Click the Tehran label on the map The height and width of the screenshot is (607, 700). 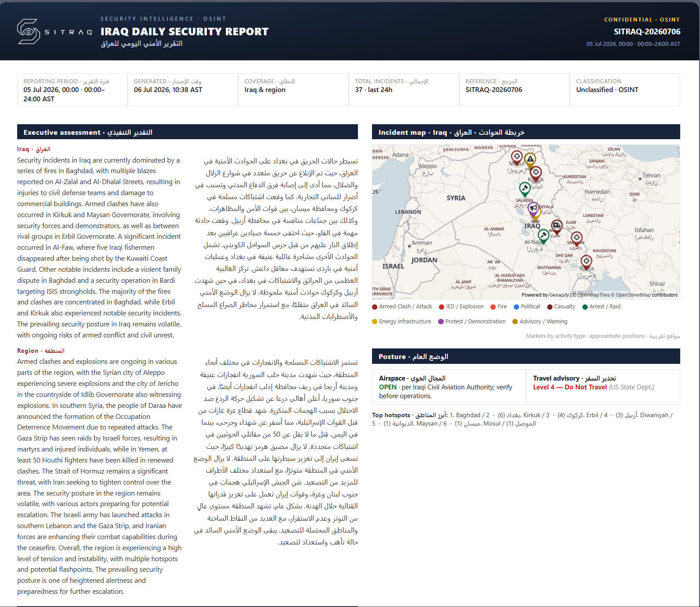pyautogui.click(x=651, y=175)
